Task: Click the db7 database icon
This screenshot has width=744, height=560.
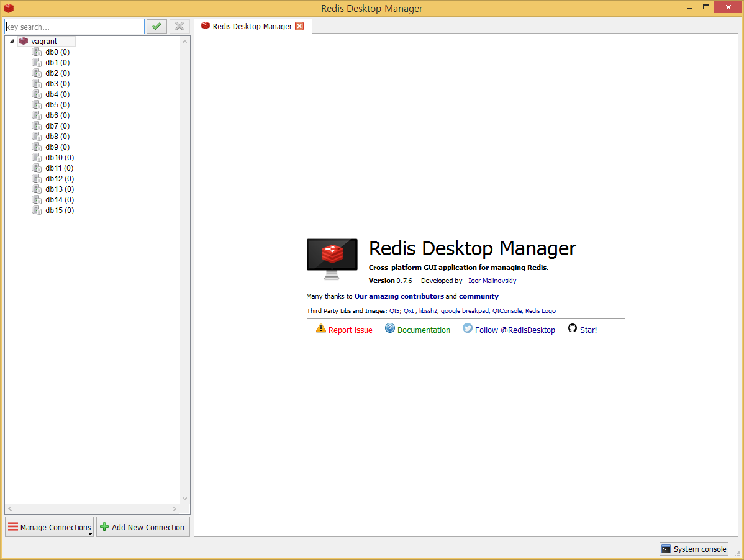Action: 37,125
